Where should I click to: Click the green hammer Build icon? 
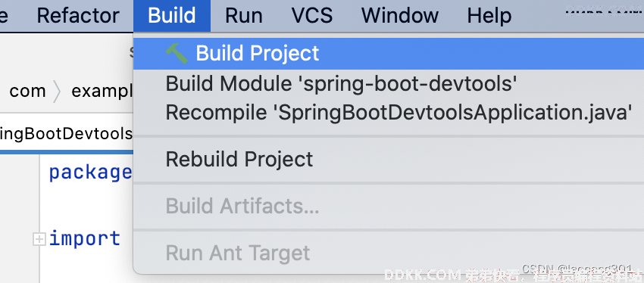pos(177,53)
